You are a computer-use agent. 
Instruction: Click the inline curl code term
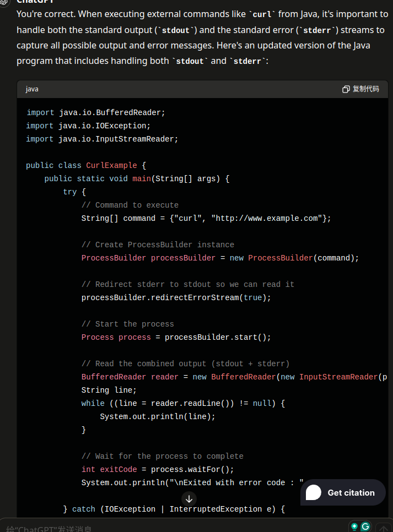pos(263,14)
